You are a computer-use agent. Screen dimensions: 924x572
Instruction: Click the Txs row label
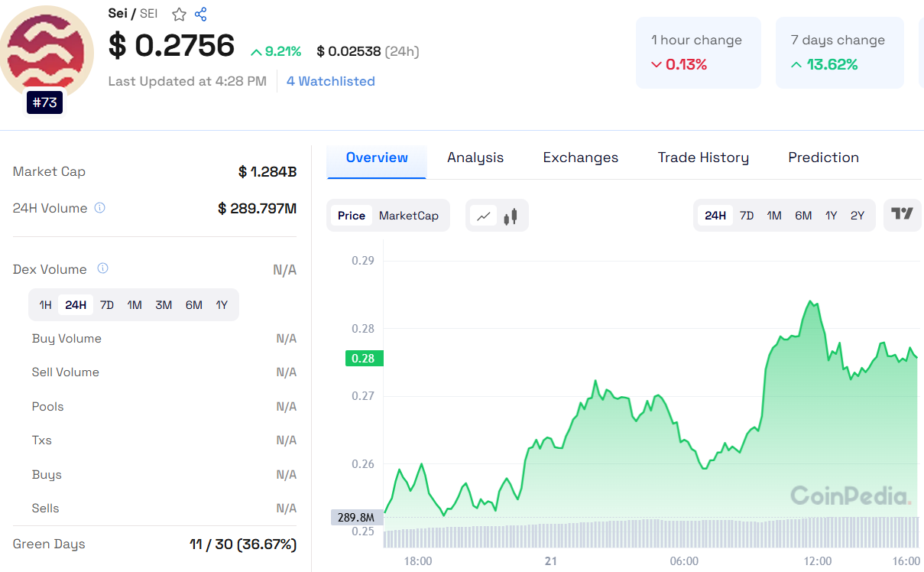point(42,440)
